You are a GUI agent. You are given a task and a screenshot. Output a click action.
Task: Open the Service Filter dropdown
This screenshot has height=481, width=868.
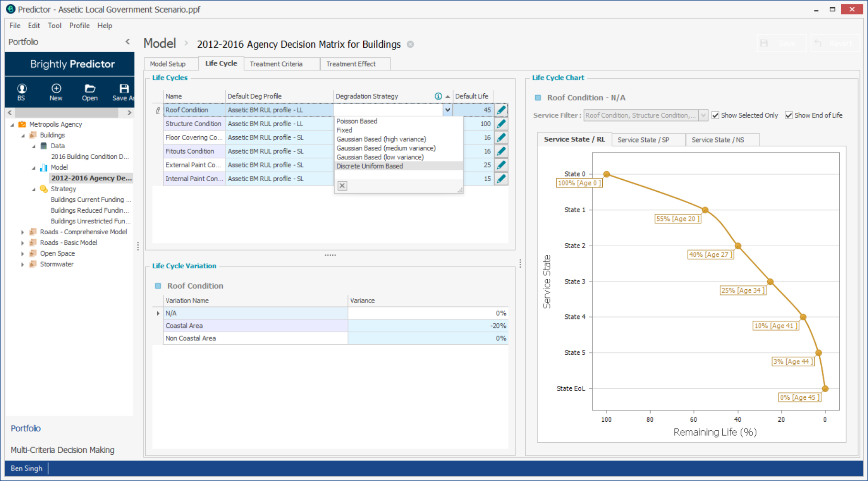(x=703, y=115)
